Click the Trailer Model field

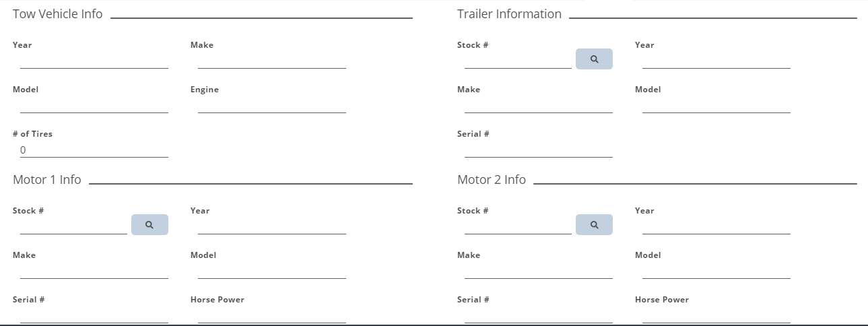(716, 105)
